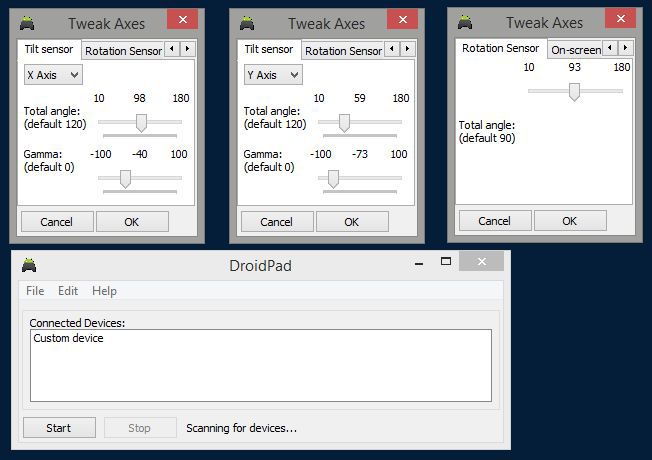Close the X Axis Tweak Axes window
The width and height of the screenshot is (652, 460).
coord(183,19)
